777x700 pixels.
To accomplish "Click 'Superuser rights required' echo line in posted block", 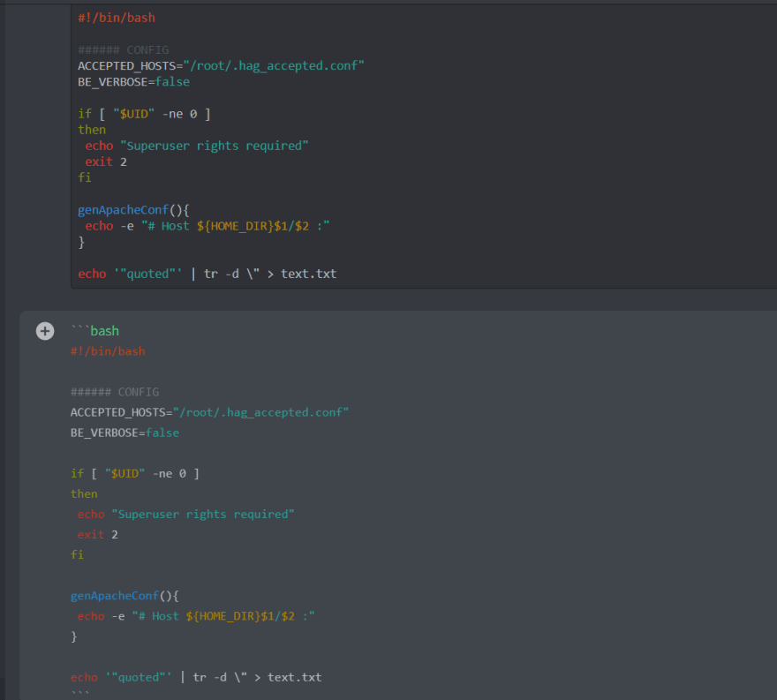I will pyautogui.click(x=197, y=146).
